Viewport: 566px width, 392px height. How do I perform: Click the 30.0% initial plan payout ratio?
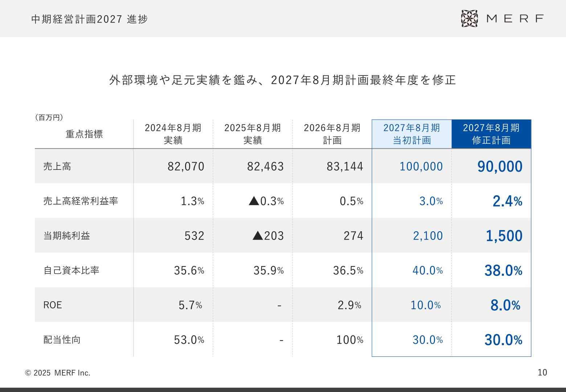pos(427,340)
